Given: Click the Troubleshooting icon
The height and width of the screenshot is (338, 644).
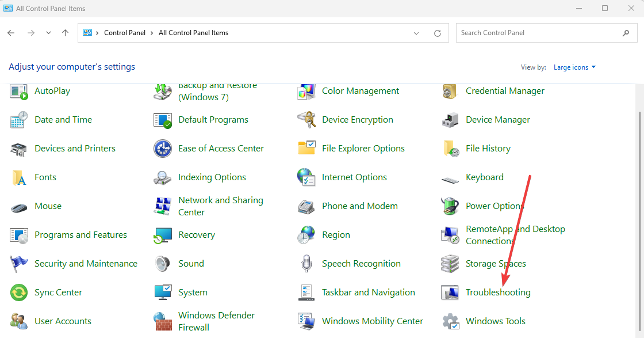Looking at the screenshot, I should pos(450,293).
